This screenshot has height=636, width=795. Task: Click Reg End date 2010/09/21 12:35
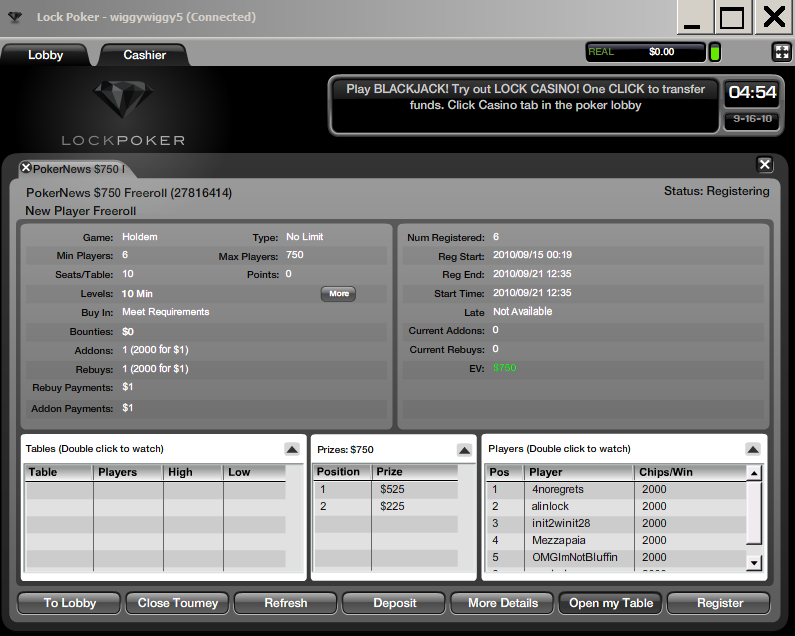(x=532, y=274)
